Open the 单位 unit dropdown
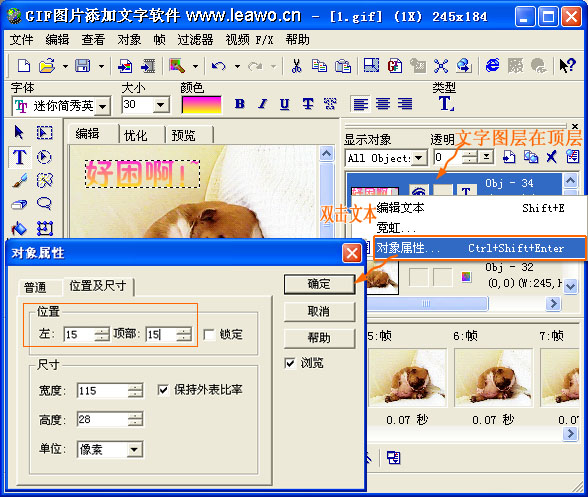588x497 pixels. click(x=134, y=449)
